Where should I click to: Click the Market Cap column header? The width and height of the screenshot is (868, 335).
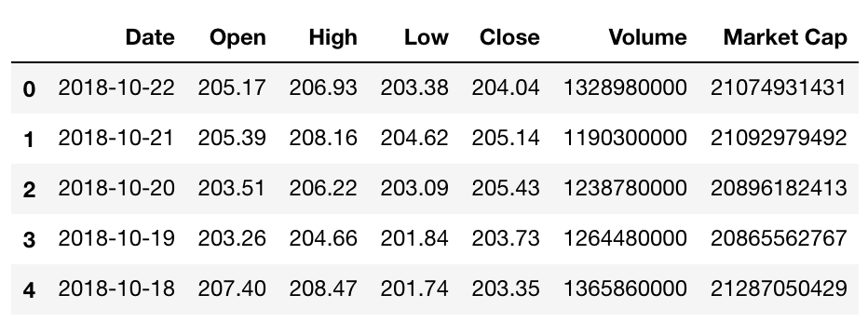click(x=785, y=37)
